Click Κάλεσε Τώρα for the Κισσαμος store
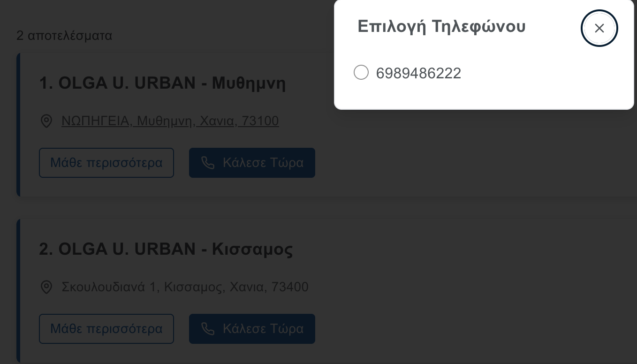 [252, 329]
